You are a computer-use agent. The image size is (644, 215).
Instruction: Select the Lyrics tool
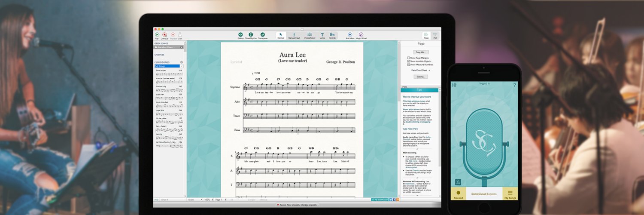pos(322,35)
